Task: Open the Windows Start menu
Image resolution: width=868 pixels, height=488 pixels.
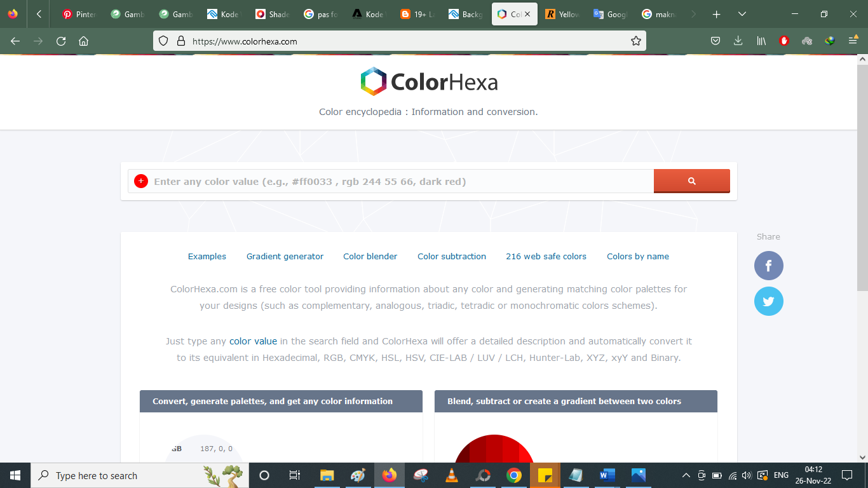Action: [x=15, y=475]
